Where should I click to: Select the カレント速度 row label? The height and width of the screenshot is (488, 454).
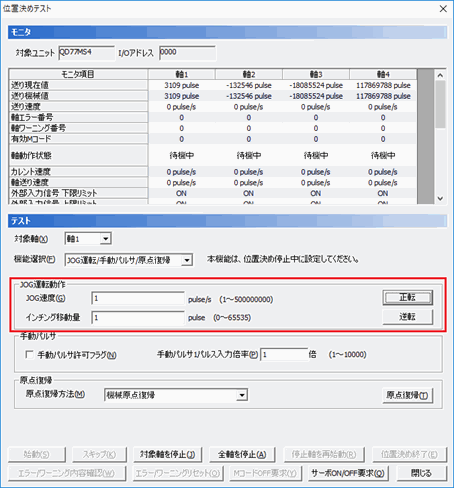point(78,172)
